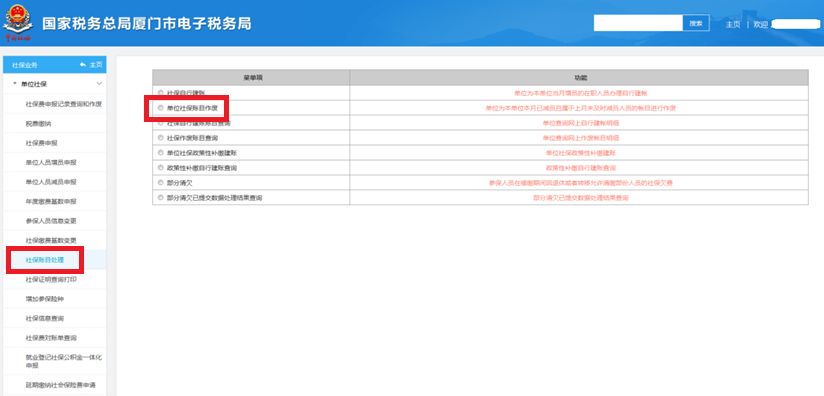Open 社保费对账单查询 in sidebar

[51, 338]
